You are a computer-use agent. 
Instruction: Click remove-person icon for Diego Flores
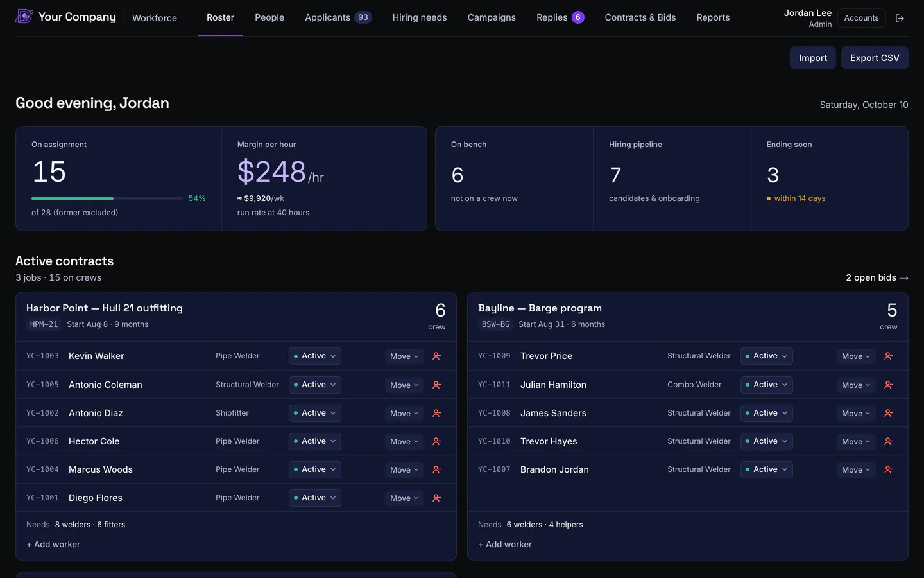tap(437, 498)
